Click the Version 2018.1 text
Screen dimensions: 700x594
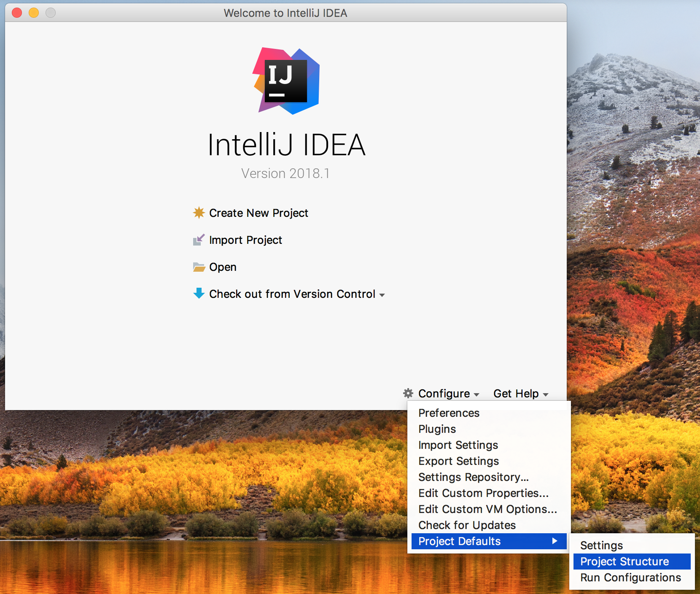pos(285,173)
